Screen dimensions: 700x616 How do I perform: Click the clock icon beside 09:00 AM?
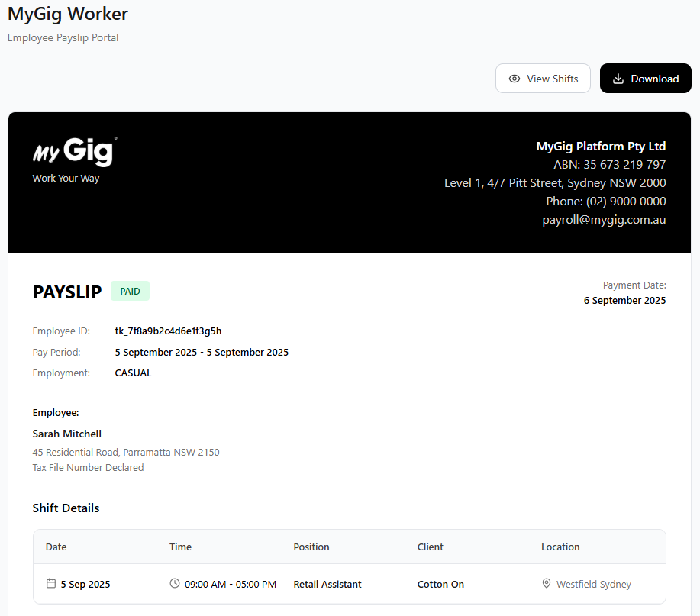[175, 583]
